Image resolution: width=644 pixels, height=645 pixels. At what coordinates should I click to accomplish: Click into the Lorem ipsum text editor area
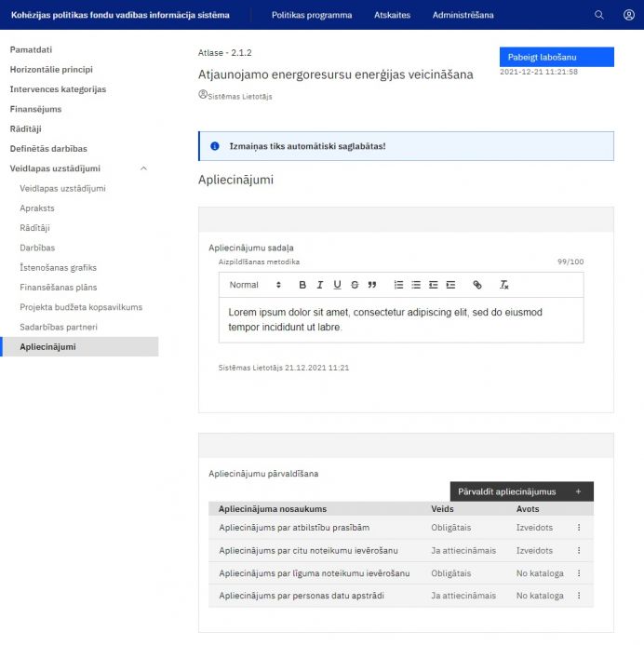400,319
